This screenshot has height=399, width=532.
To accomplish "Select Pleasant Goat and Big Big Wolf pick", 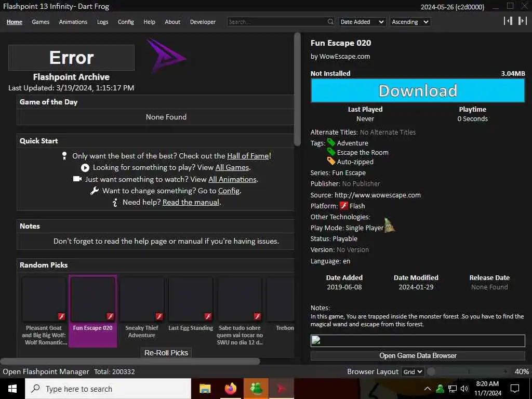I will click(x=44, y=311).
